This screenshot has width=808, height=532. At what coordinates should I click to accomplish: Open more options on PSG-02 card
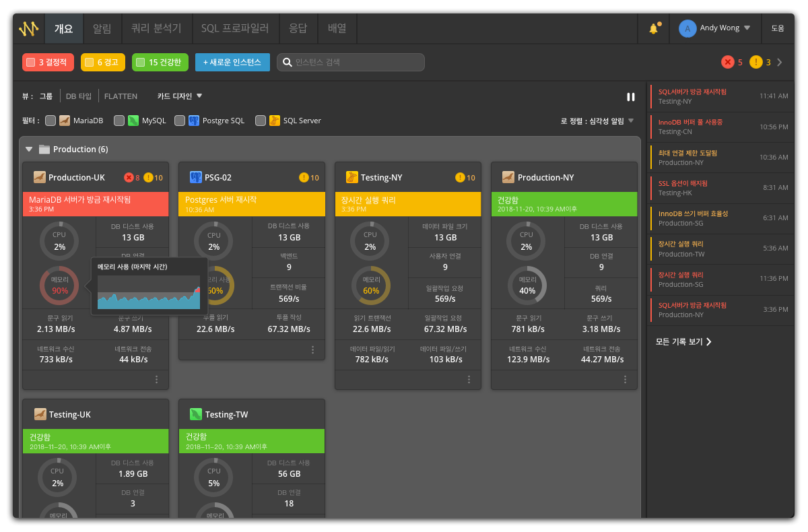coord(313,350)
